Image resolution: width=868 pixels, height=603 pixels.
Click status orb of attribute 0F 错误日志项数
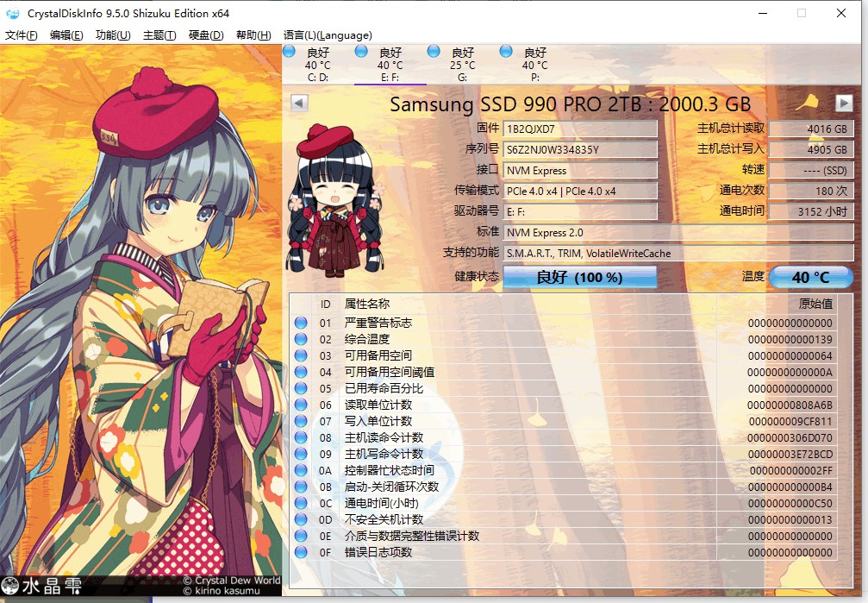coord(301,552)
